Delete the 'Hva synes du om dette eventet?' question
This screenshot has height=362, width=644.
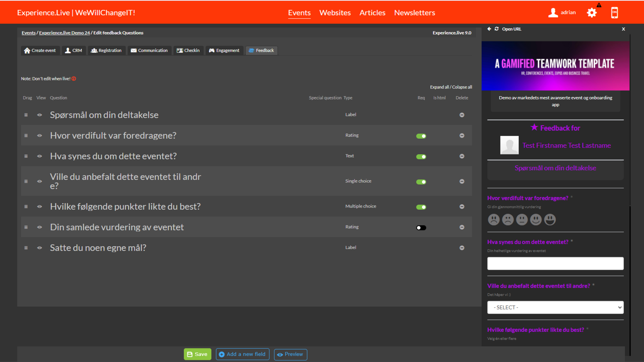pyautogui.click(x=462, y=156)
